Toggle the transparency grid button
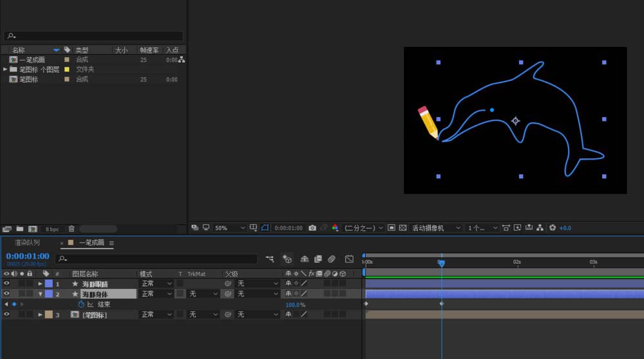 [402, 228]
